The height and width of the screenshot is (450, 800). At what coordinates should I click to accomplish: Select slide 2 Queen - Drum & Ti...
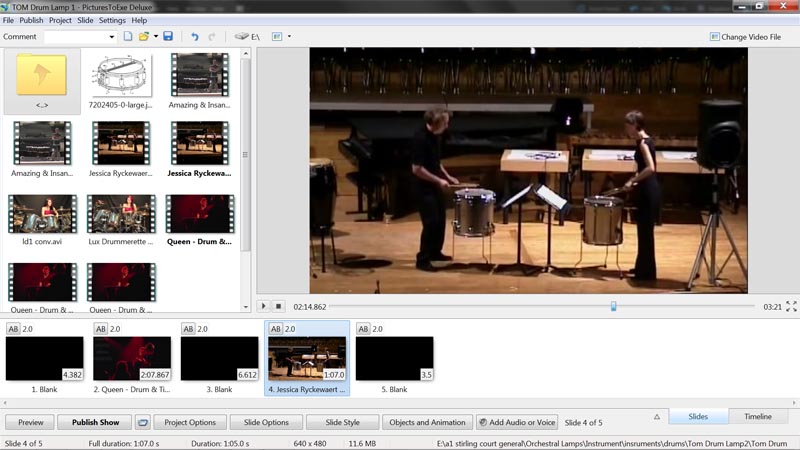coord(132,359)
